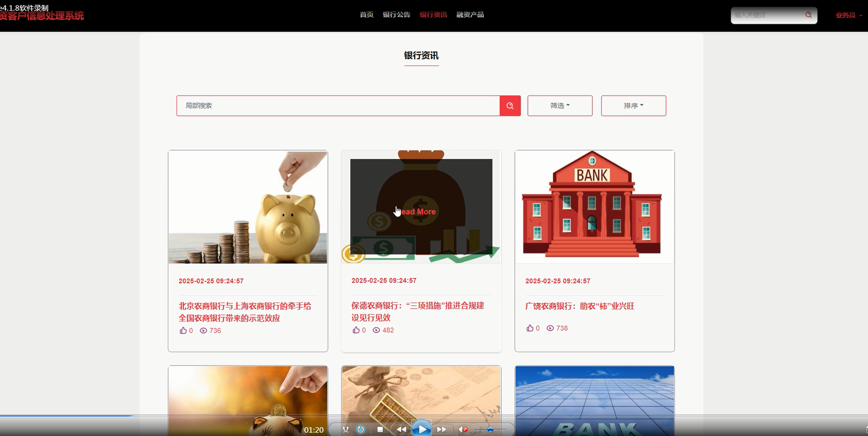
Task: Open the sunset piggy bank thumbnail
Action: [248, 401]
